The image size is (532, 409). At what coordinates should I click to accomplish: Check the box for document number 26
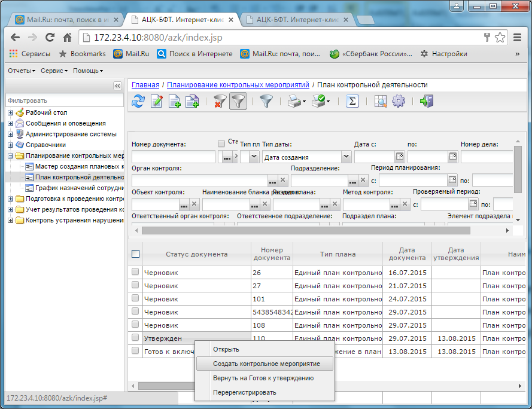[x=135, y=271]
